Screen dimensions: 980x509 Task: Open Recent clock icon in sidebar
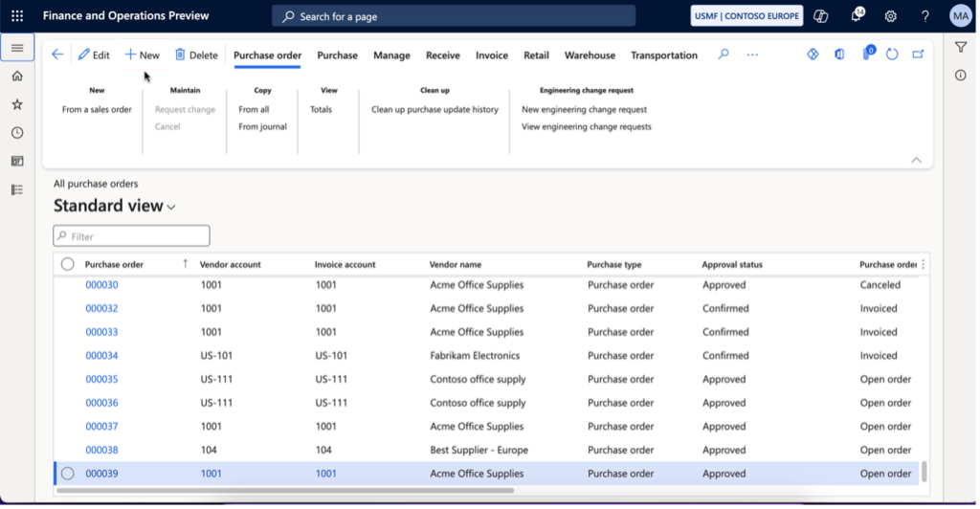pyautogui.click(x=17, y=132)
